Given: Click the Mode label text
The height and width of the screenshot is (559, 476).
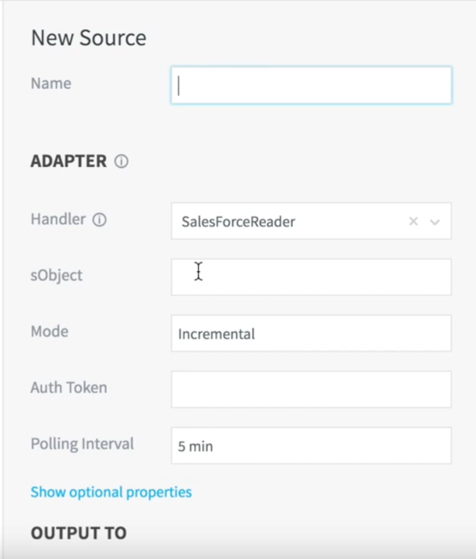Looking at the screenshot, I should [50, 332].
